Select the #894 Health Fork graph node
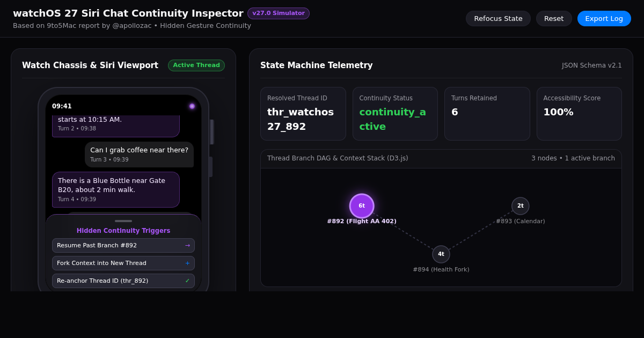 (x=441, y=254)
